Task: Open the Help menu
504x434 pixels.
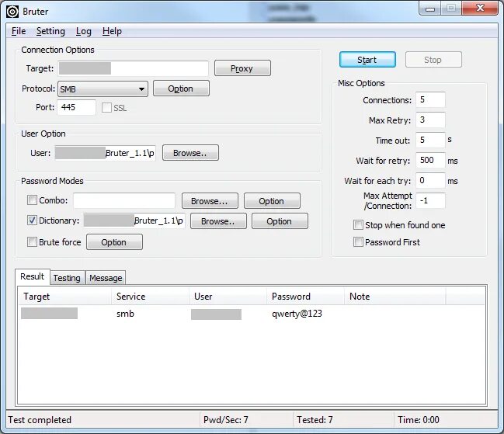Action: pyautogui.click(x=112, y=31)
